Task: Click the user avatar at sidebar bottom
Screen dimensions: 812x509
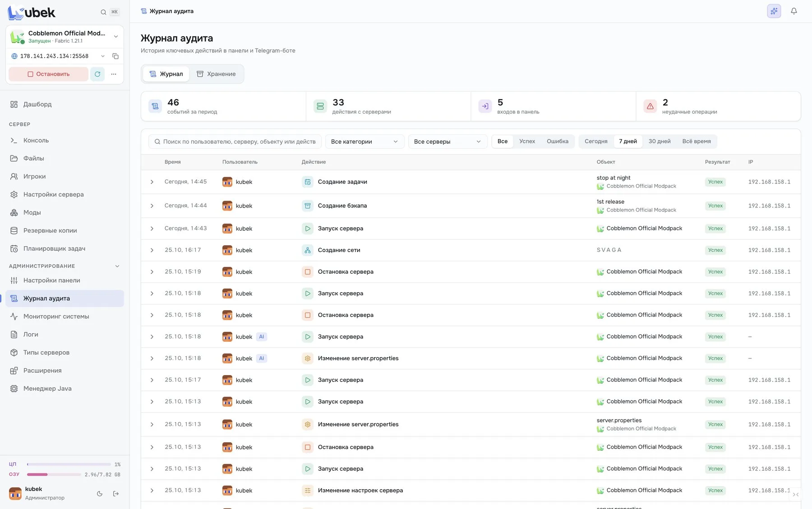Action: click(x=15, y=494)
